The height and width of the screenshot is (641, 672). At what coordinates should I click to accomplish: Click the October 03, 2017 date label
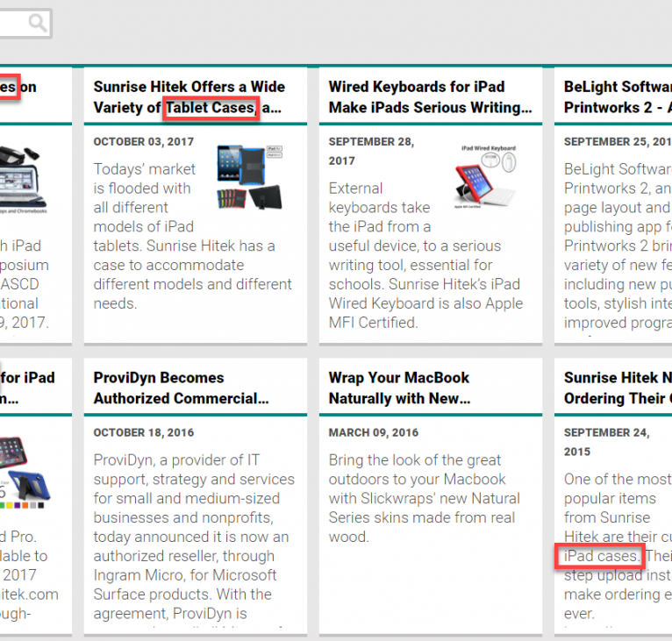coord(144,141)
